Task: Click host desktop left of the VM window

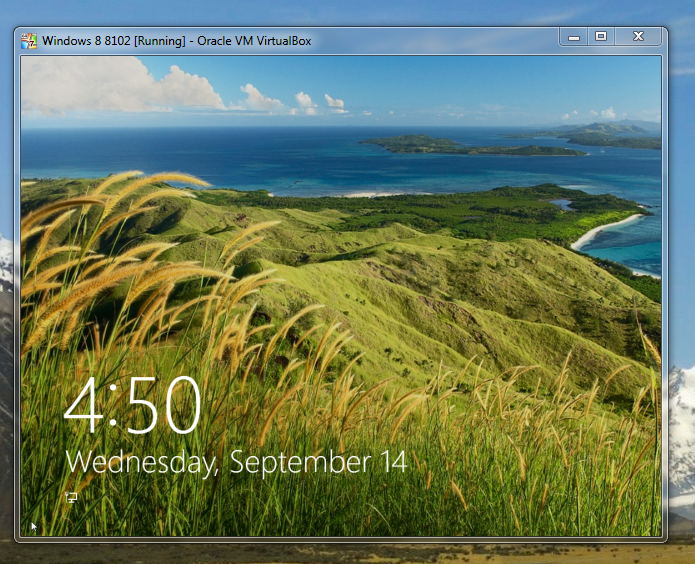Action: pyautogui.click(x=6, y=300)
